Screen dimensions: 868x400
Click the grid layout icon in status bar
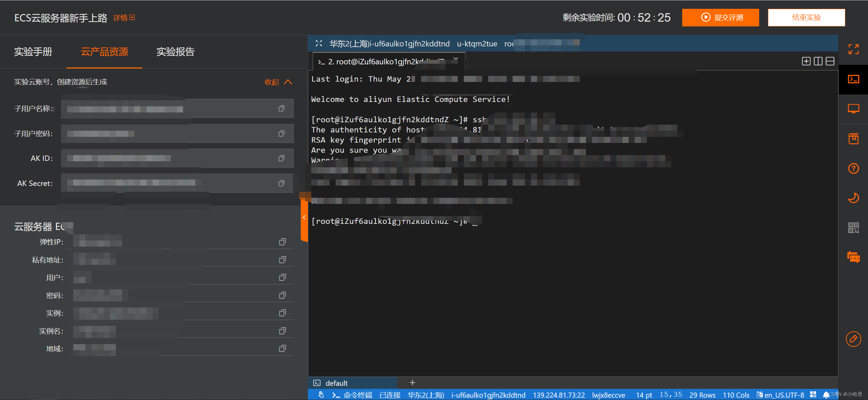point(813,395)
